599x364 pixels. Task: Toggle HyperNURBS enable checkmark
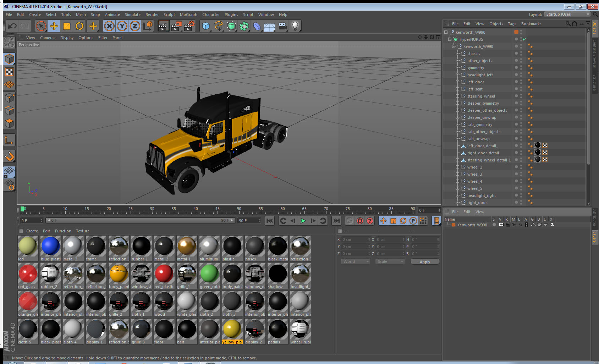coord(524,39)
